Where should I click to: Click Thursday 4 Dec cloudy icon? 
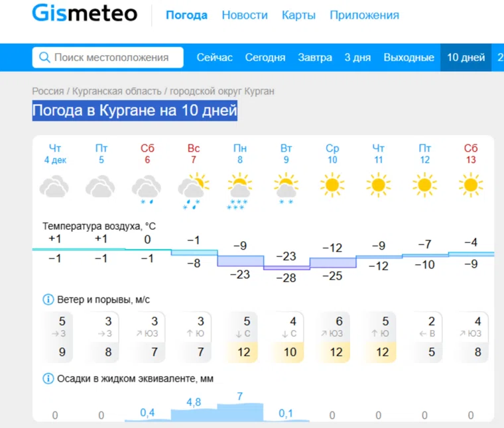point(54,186)
